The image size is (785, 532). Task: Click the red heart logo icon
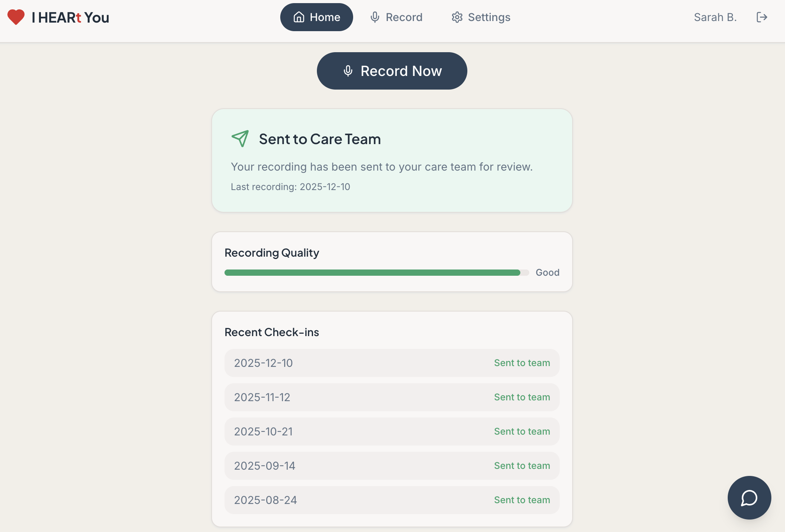pyautogui.click(x=16, y=17)
